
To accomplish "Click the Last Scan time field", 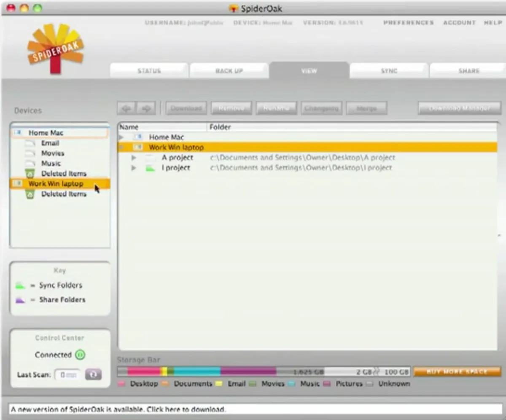I will (x=67, y=374).
